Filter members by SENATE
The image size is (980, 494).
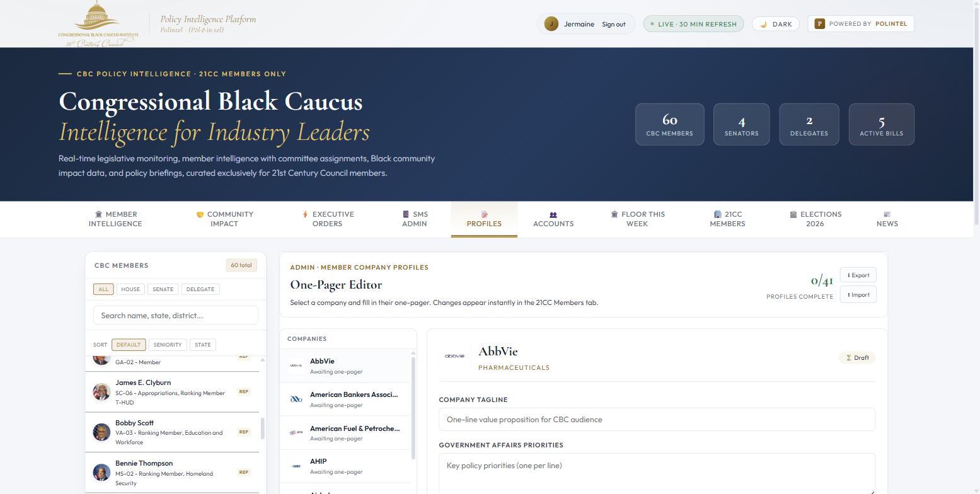(163, 289)
